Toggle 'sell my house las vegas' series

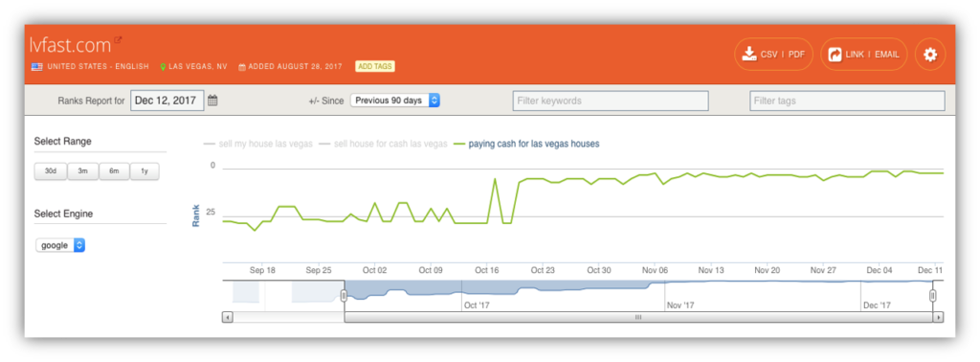click(258, 144)
